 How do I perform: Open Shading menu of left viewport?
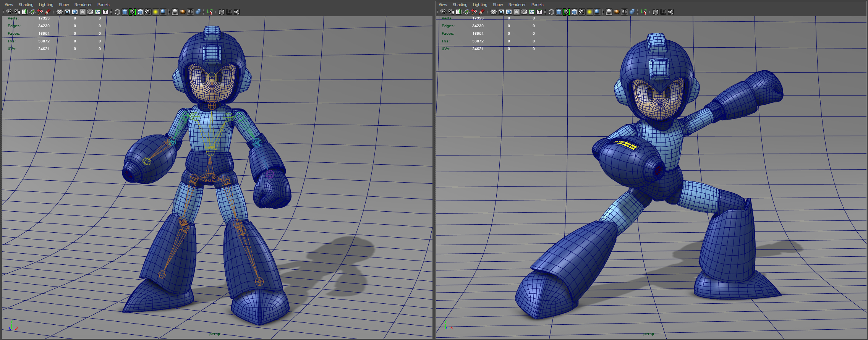click(26, 5)
